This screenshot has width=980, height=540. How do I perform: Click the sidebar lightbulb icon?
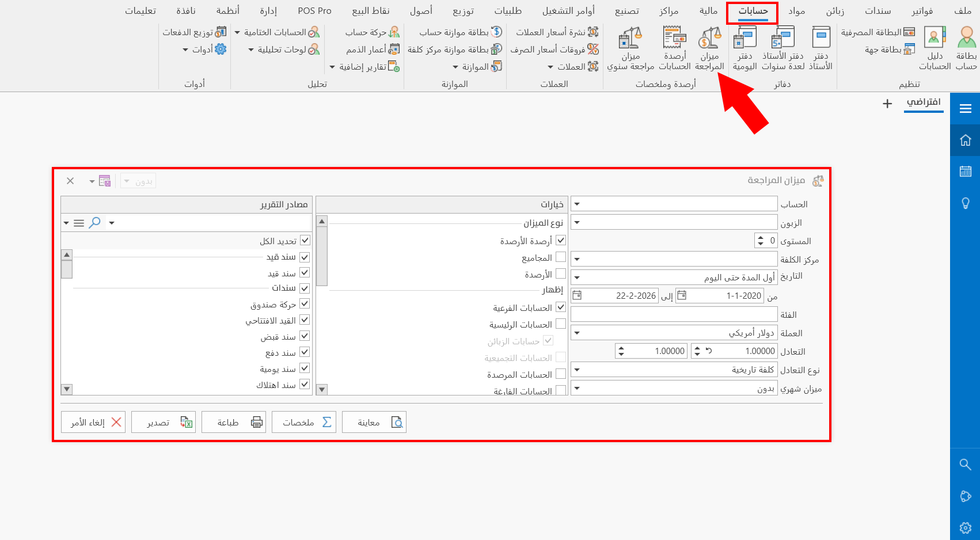tap(966, 203)
